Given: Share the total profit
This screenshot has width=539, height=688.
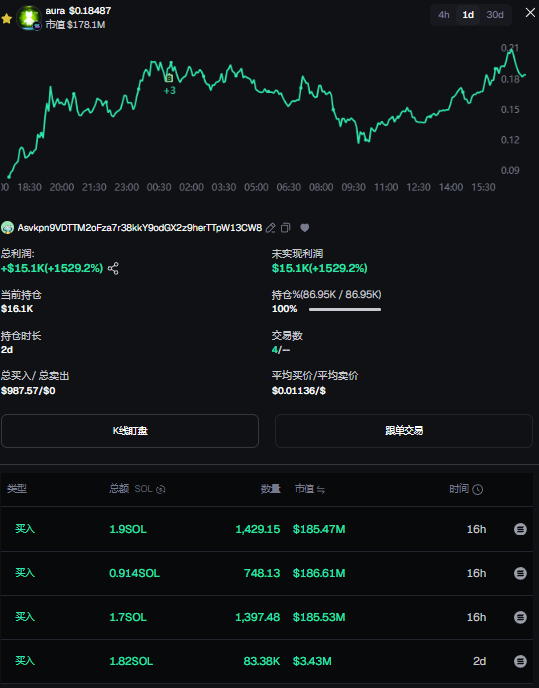Looking at the screenshot, I should 113,269.
